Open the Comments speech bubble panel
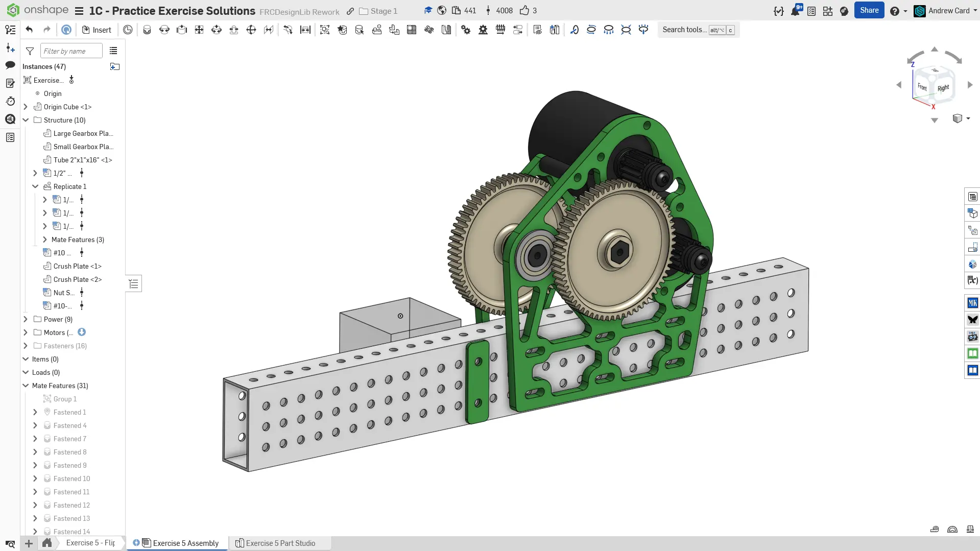Screen dimensions: 980x551 [10, 65]
